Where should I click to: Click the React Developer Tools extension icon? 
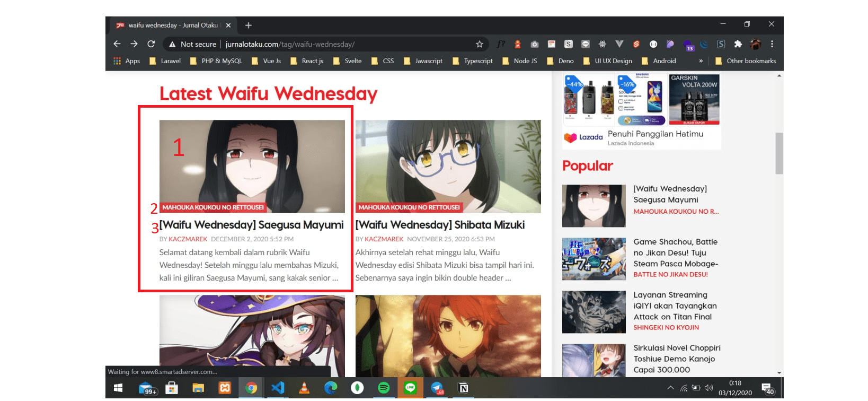tap(603, 44)
